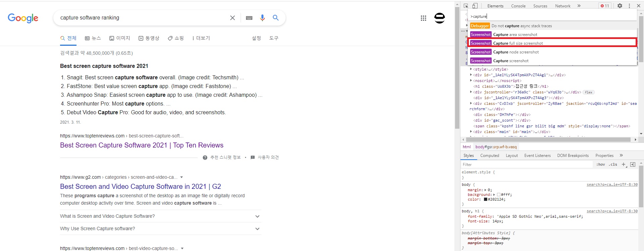This screenshot has width=644, height=251.
Task: Open the DevTools settings gear
Action: 620,6
